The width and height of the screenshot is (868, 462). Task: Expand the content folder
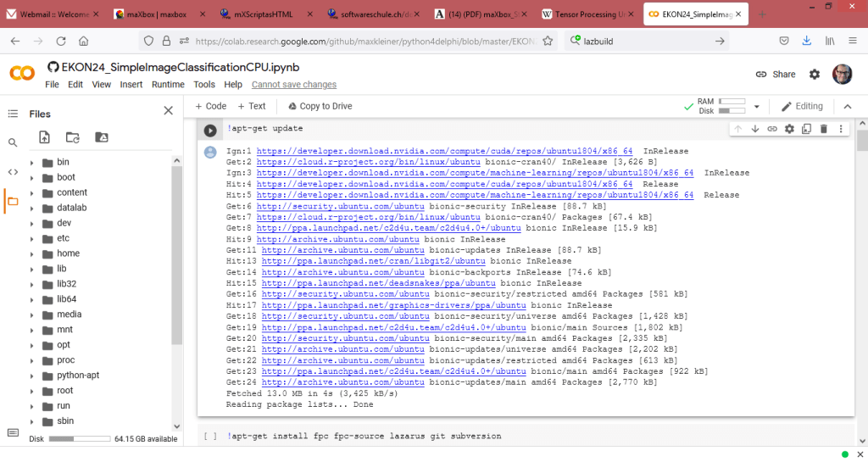32,193
